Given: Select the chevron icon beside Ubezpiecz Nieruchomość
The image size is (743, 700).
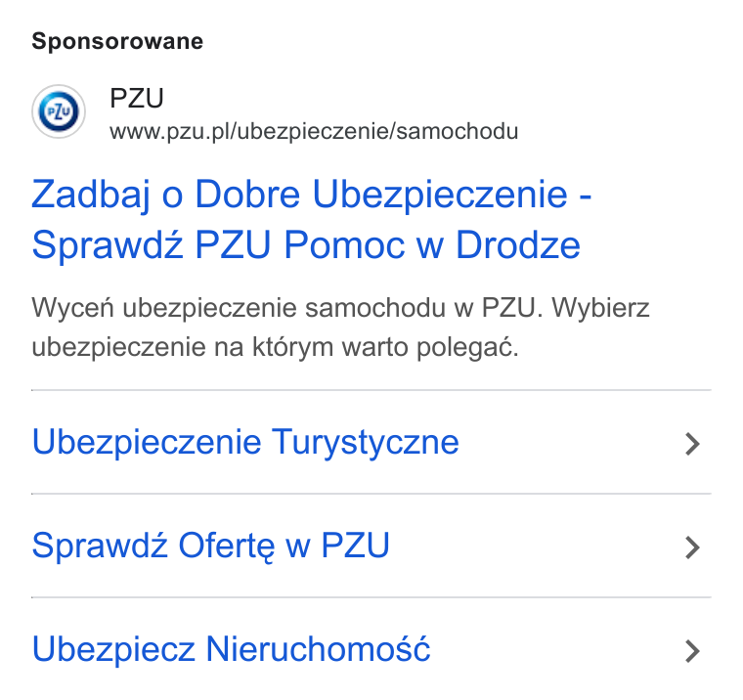Looking at the screenshot, I should 692,651.
